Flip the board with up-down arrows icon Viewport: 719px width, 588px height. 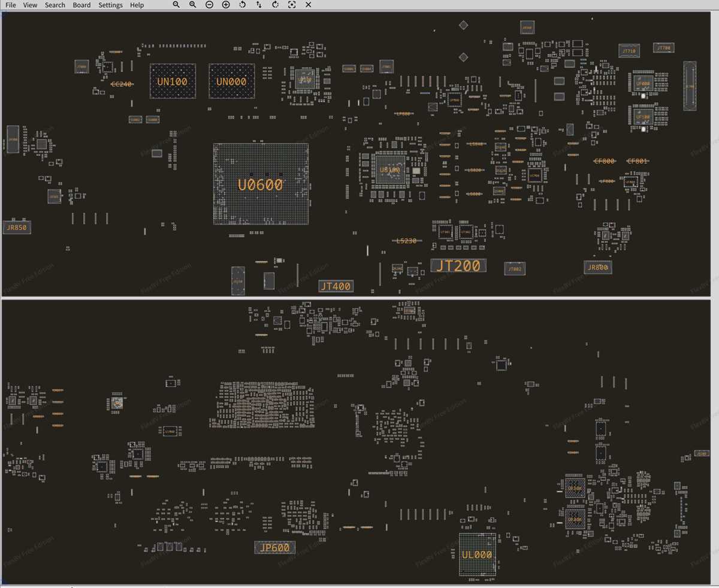coord(259,5)
